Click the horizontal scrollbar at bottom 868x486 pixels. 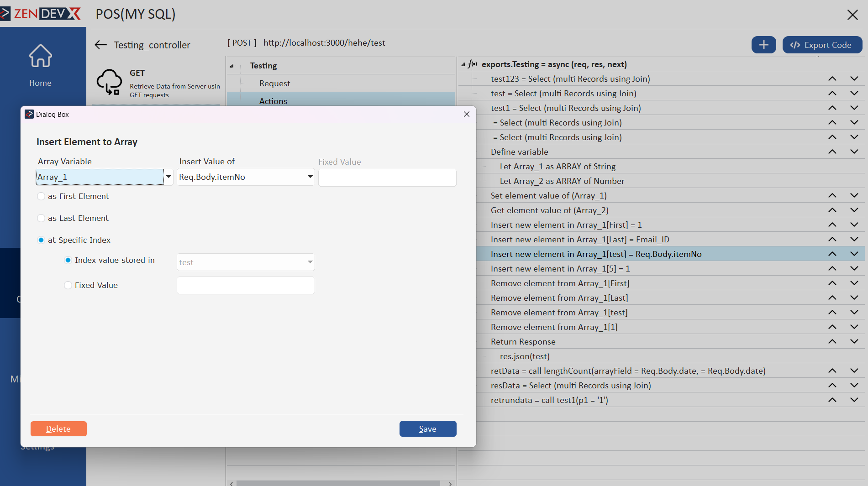(338, 483)
